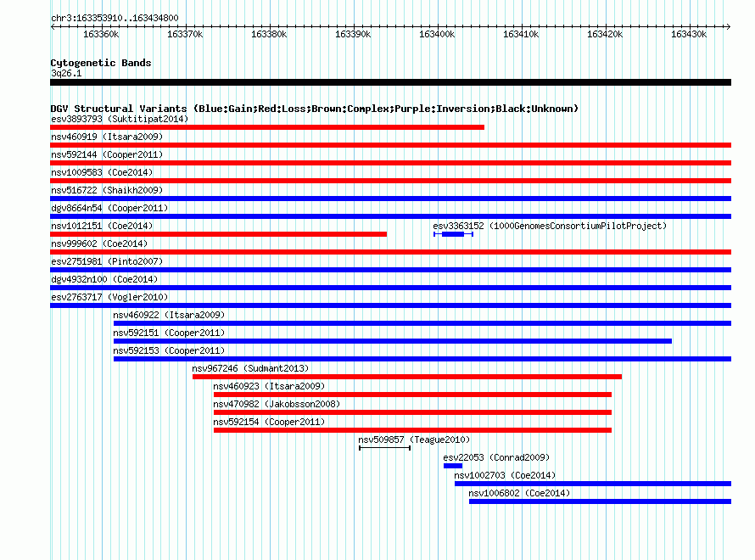The height and width of the screenshot is (560, 755).
Task: Open esv3363152 (1000GenomesConsortiumPilotProject) label
Action: click(x=550, y=226)
